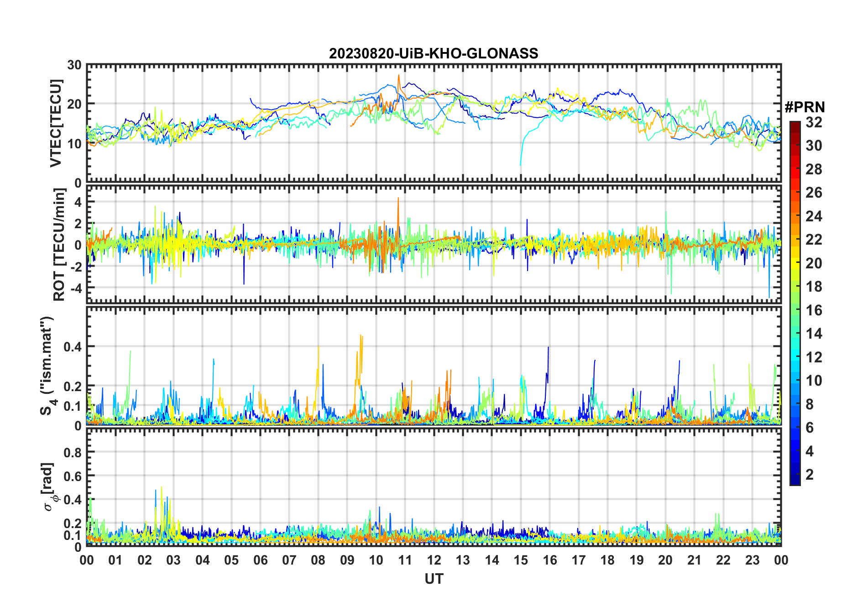Click the VTEC[TECU] y-axis label
The height and width of the screenshot is (607, 868).
(x=56, y=123)
